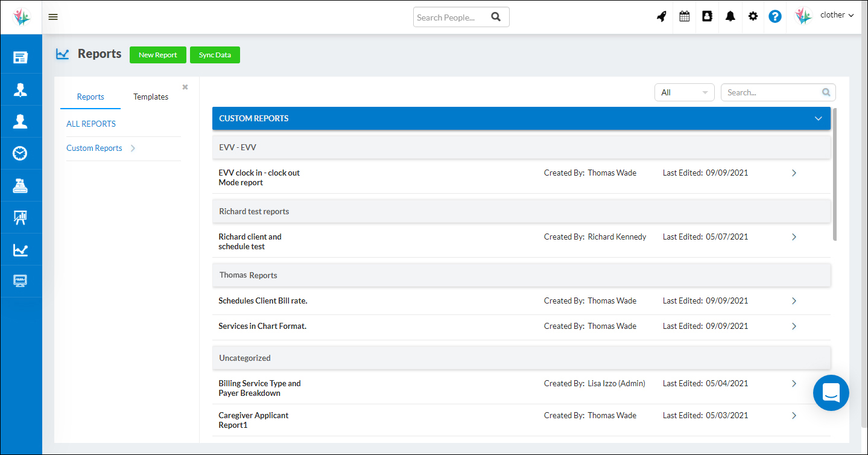The width and height of the screenshot is (868, 455).
Task: Check notifications via the bell icon
Action: [x=730, y=16]
